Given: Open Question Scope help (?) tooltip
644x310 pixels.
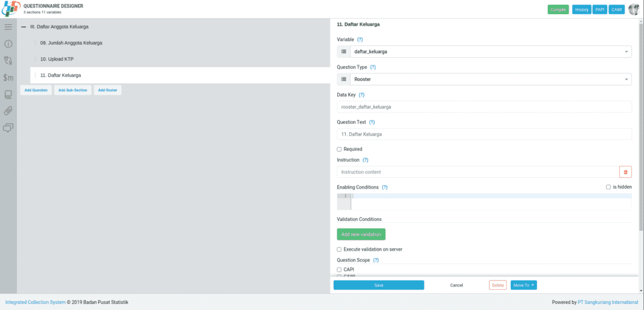Looking at the screenshot, I should point(375,260).
